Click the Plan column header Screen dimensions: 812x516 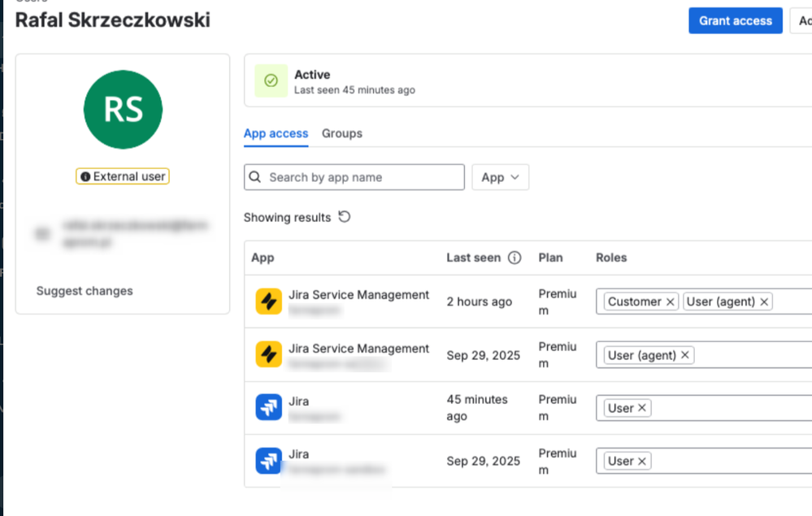point(550,258)
